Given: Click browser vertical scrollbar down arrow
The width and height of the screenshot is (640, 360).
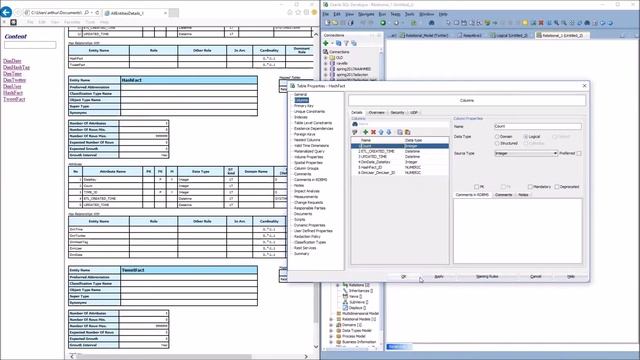Looking at the screenshot, I should [x=316, y=347].
